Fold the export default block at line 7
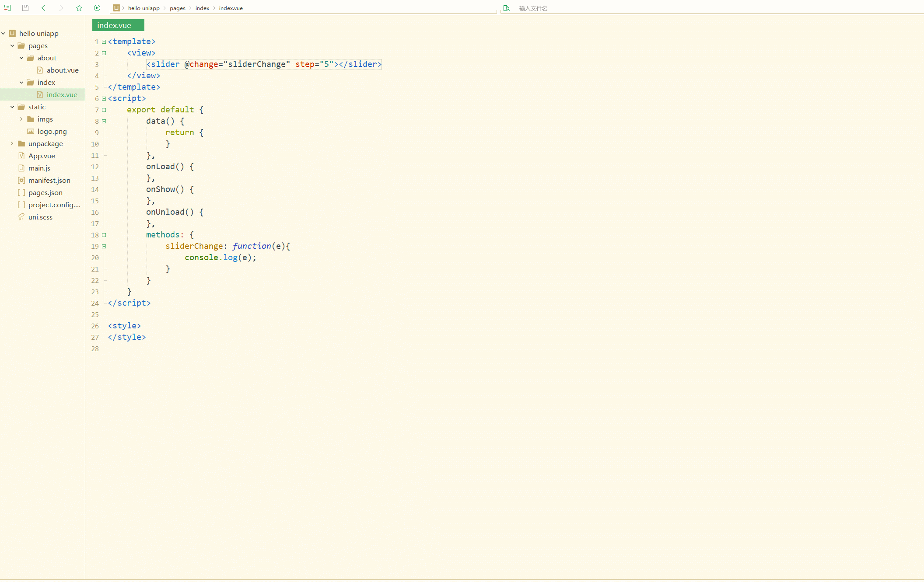The height and width of the screenshot is (582, 924). 104,110
